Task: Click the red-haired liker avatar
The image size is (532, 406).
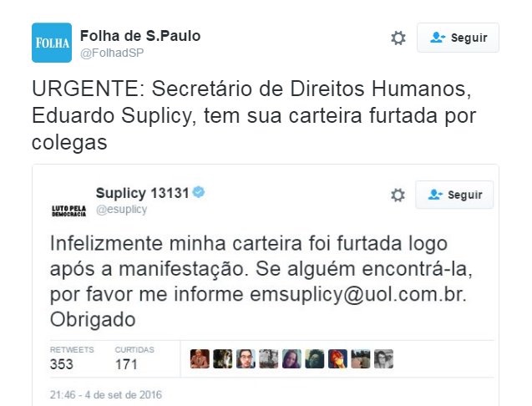Action: tap(337, 359)
